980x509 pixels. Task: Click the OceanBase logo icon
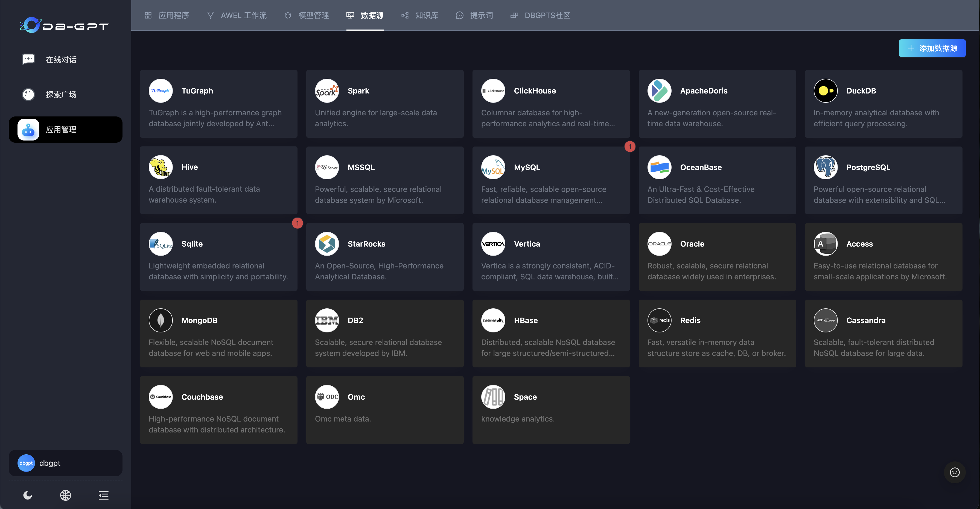tap(659, 167)
